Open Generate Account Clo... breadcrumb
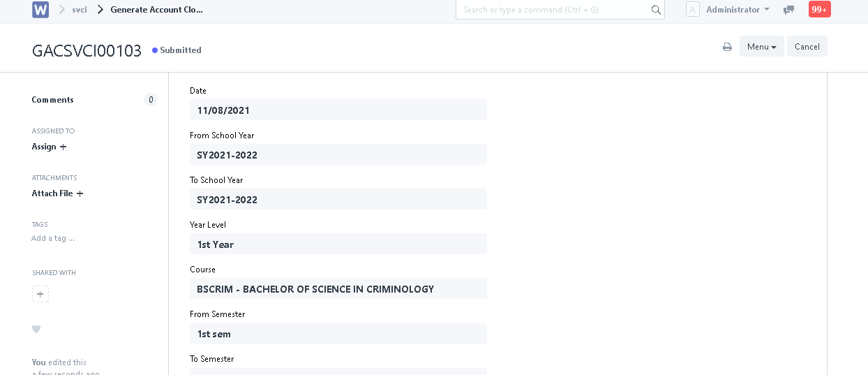This screenshot has height=375, width=868. point(157,10)
